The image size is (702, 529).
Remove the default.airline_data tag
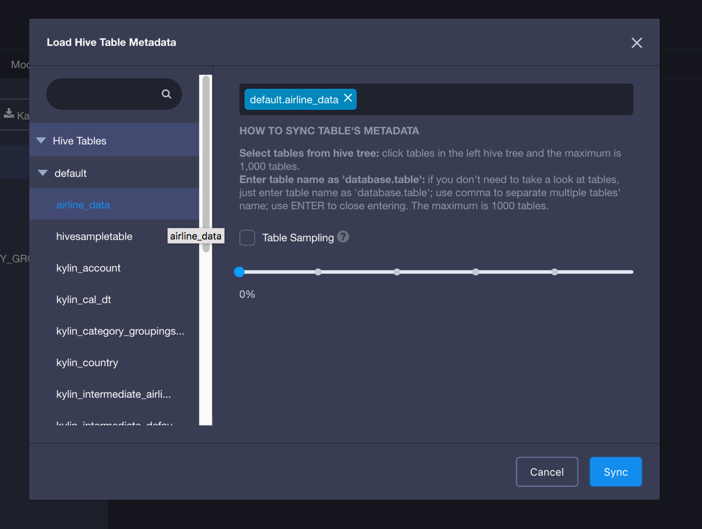[x=348, y=98]
